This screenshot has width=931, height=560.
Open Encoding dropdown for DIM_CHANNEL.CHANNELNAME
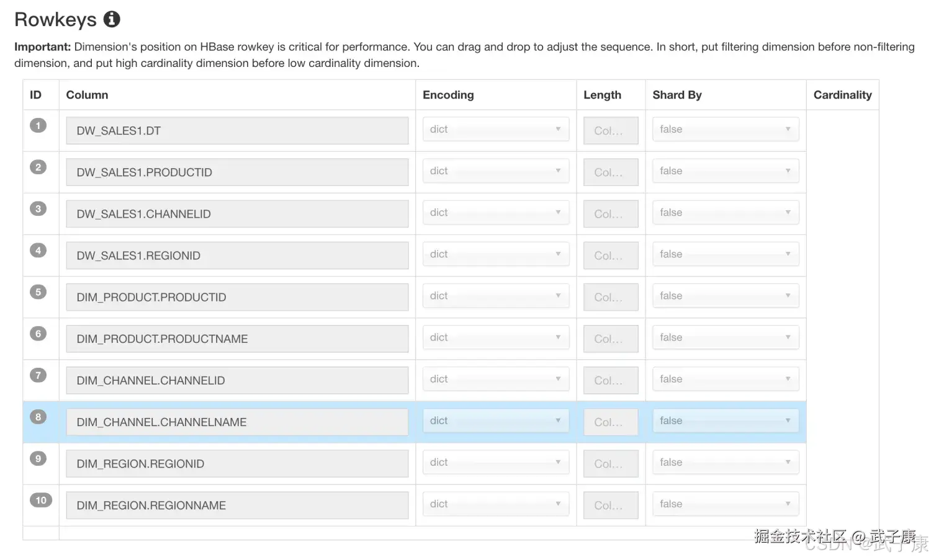tap(495, 420)
